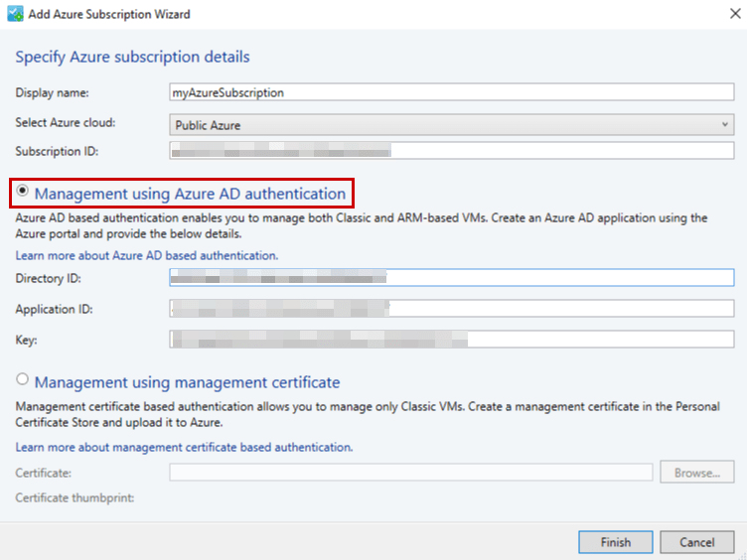Click the 'Directory ID:' label
The image size is (747, 560).
pyautogui.click(x=48, y=278)
